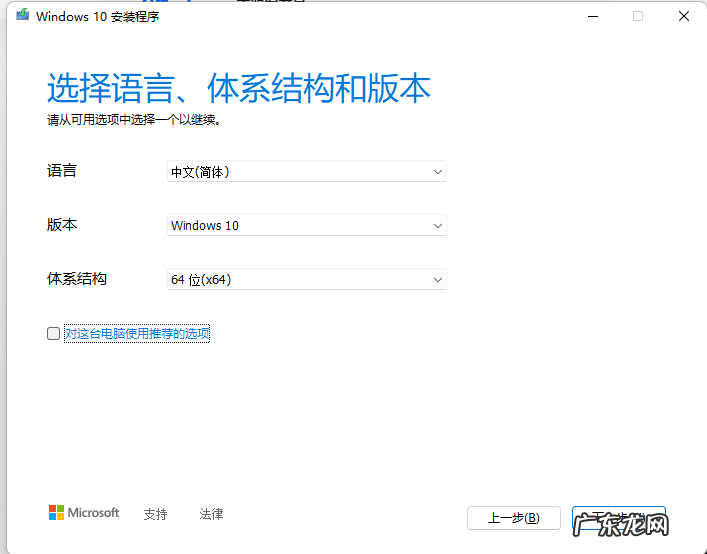
Task: Minimize the Windows 10 setup window
Action: [x=593, y=16]
